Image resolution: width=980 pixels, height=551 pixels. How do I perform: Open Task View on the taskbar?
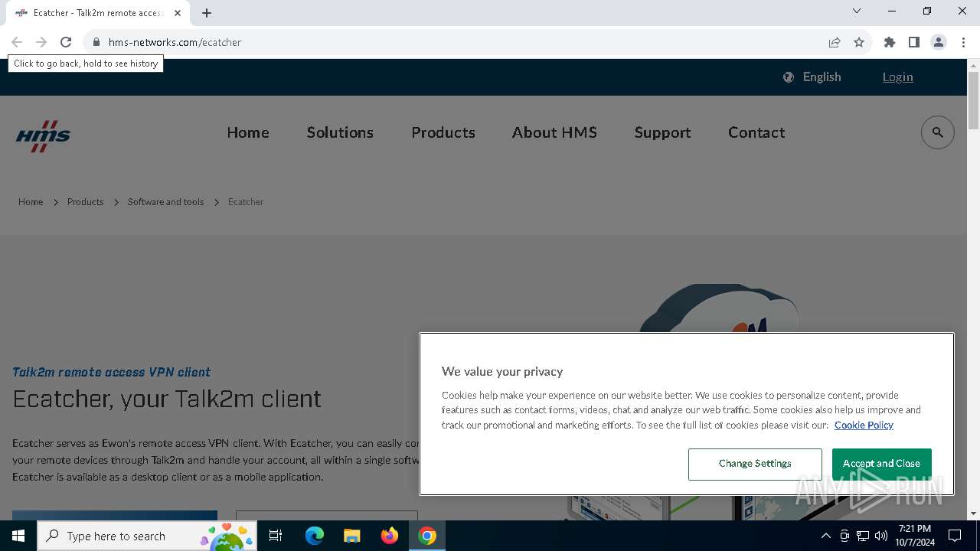(276, 536)
